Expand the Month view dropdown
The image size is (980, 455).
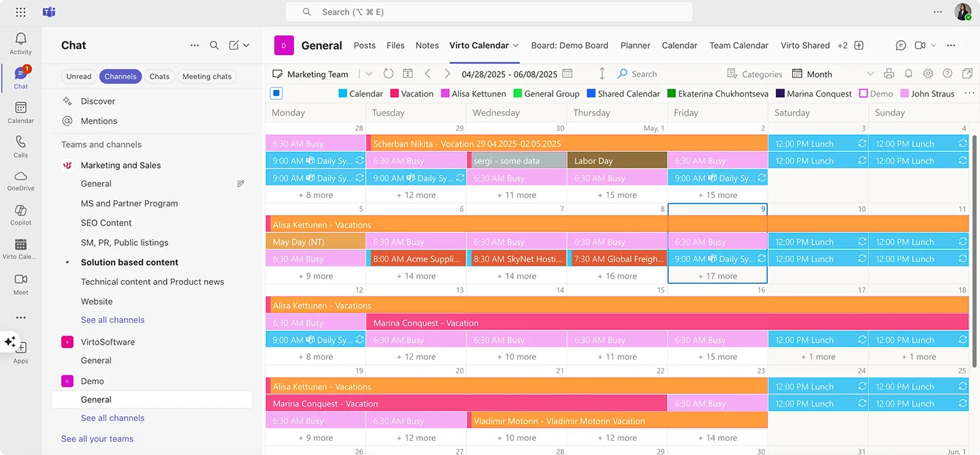click(870, 74)
